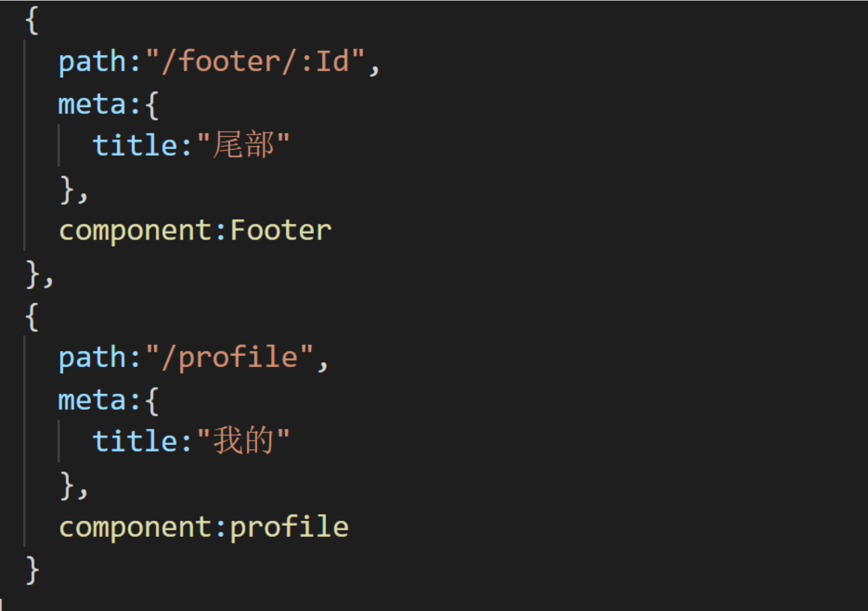Click the meta key in the profile route

coord(92,400)
